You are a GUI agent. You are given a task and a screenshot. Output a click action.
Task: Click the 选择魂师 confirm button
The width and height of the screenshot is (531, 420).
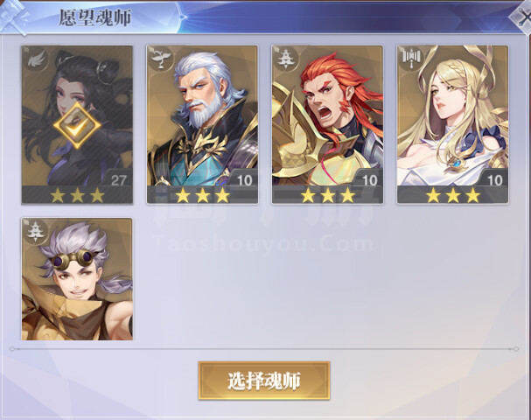tap(264, 381)
